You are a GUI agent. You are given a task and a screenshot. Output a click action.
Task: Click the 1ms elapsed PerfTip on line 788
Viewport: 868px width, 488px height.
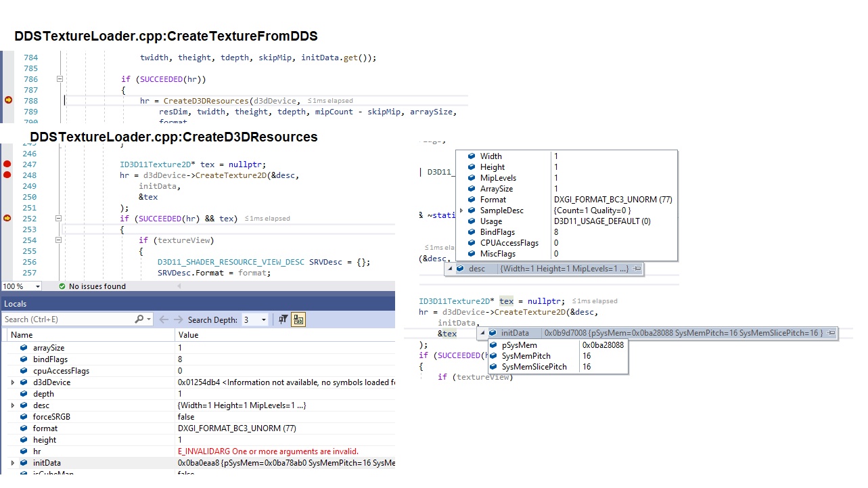coord(330,99)
